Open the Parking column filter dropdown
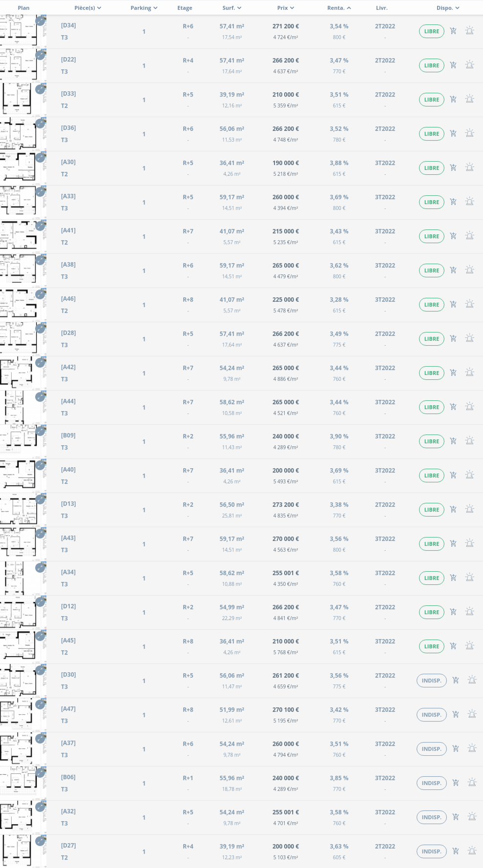The height and width of the screenshot is (868, 483). [144, 8]
